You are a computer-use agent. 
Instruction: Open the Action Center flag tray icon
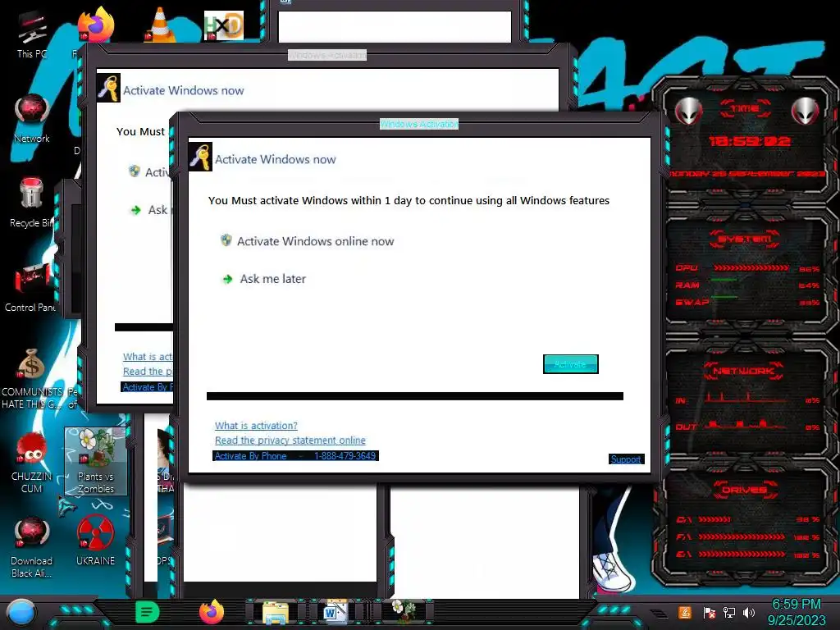pyautogui.click(x=710, y=613)
